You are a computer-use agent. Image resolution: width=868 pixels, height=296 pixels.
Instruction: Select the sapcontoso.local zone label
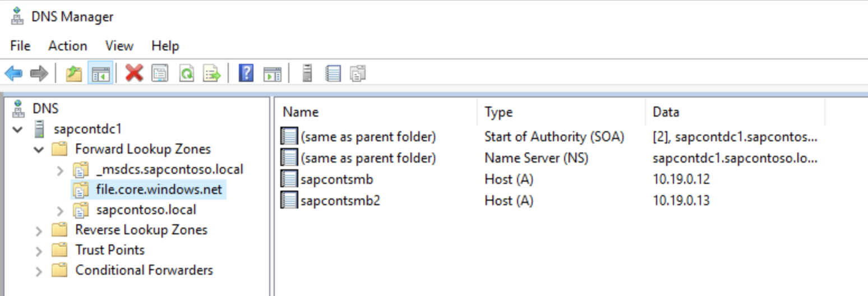point(146,210)
